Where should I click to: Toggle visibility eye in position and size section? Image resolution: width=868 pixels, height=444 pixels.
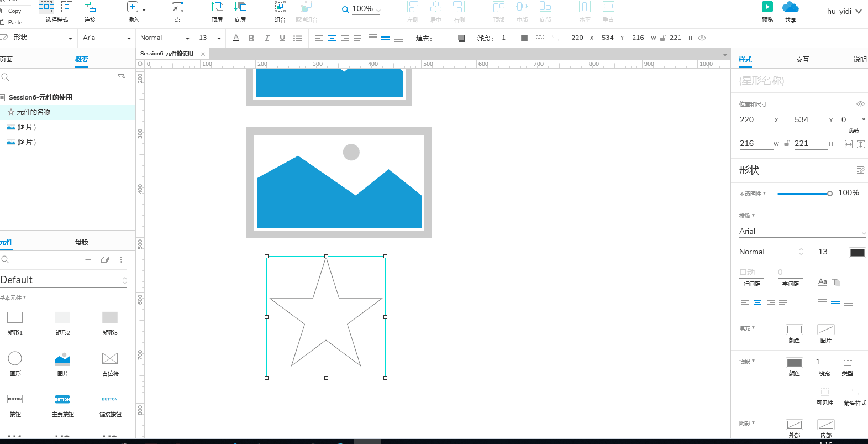[860, 104]
